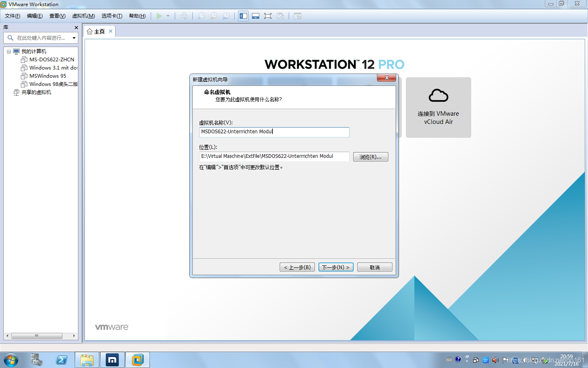
Task: Click the 取消 cancel button
Action: [x=374, y=267]
